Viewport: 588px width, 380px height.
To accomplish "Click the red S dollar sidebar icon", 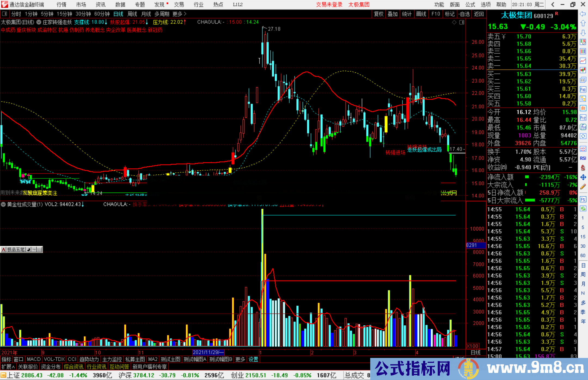I will coord(583,168).
